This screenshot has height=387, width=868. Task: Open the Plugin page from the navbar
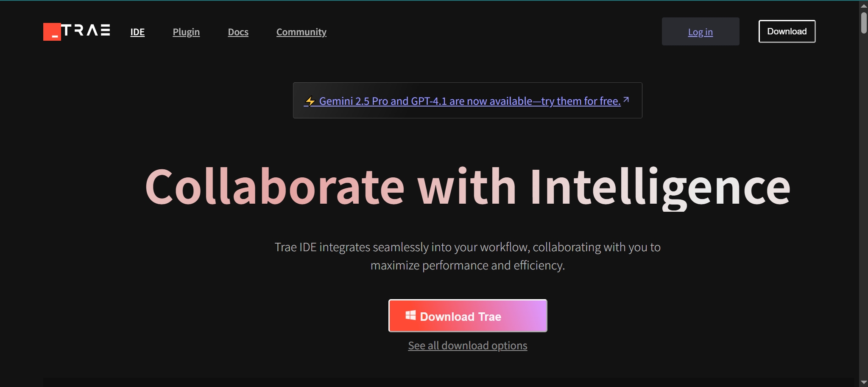pyautogui.click(x=186, y=32)
